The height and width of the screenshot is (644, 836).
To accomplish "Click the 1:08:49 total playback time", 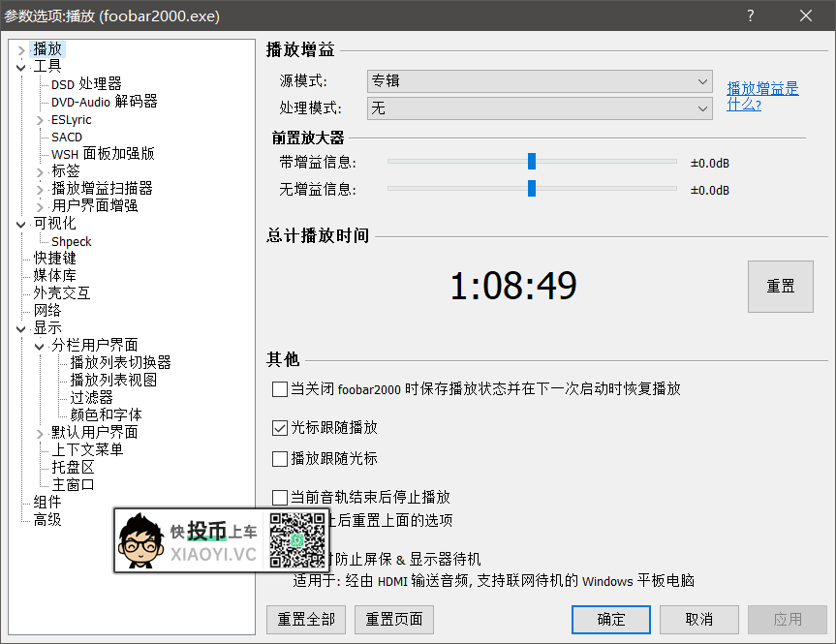I will click(513, 287).
